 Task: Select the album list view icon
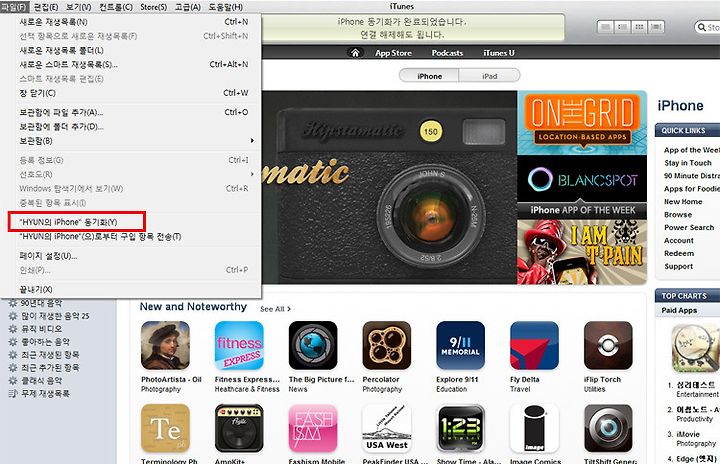pyautogui.click(x=623, y=27)
